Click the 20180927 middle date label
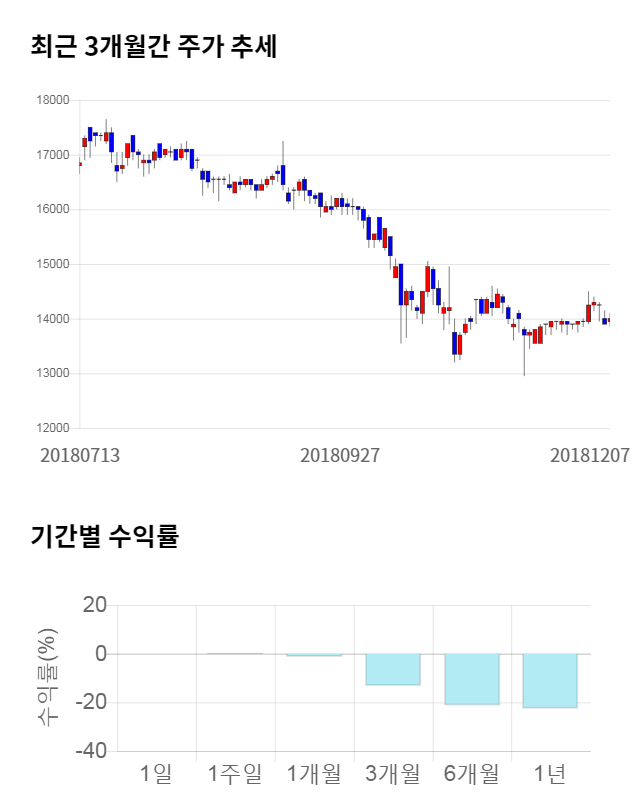This screenshot has width=640, height=810. (x=340, y=455)
